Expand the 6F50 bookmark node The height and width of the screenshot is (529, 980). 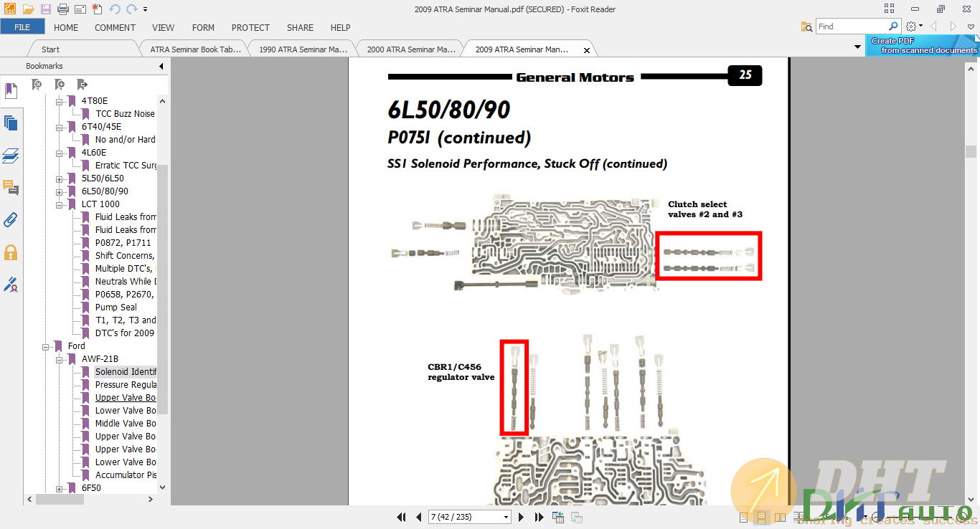60,488
